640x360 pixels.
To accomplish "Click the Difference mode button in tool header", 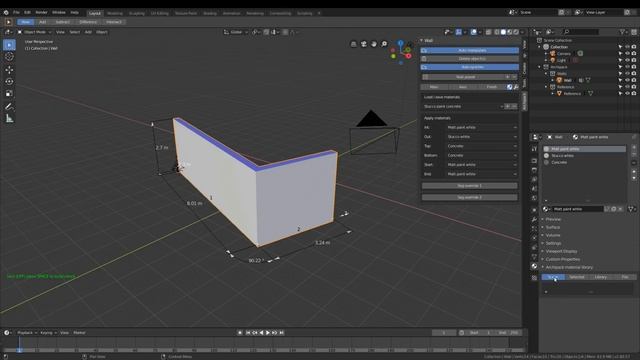I will tap(88, 22).
